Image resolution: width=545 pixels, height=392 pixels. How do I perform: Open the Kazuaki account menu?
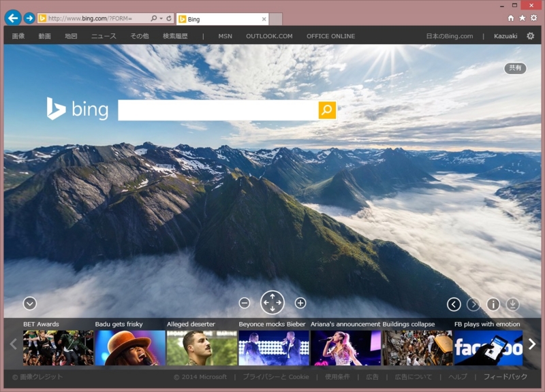[505, 36]
